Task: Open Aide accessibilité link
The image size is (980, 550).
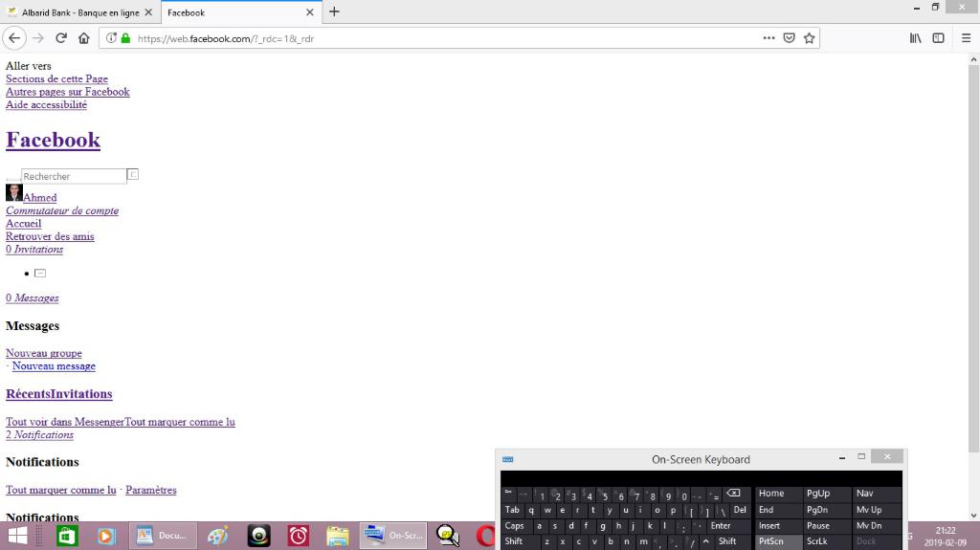Action: [46, 104]
